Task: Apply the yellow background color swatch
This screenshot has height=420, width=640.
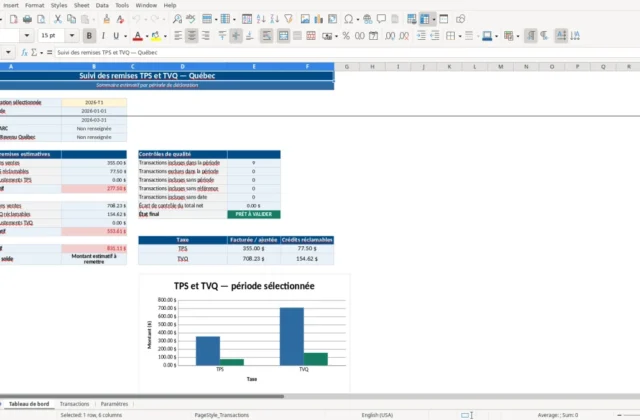Action: (x=156, y=36)
